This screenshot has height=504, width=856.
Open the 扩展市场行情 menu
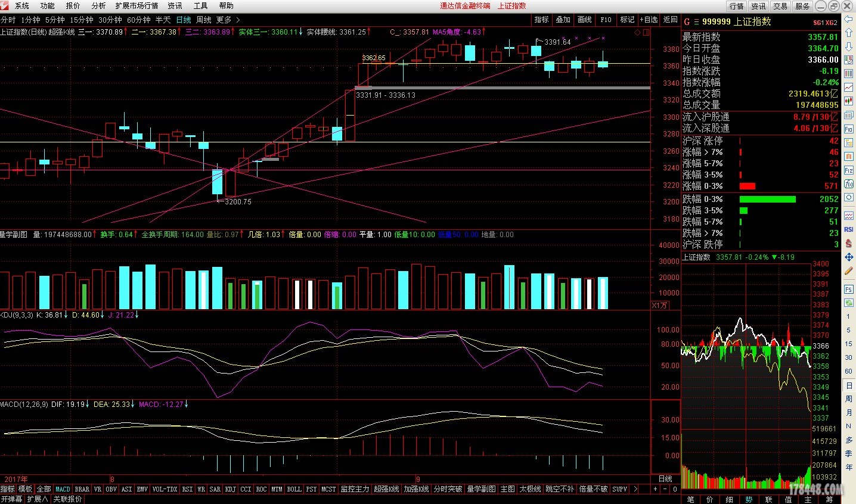click(137, 6)
